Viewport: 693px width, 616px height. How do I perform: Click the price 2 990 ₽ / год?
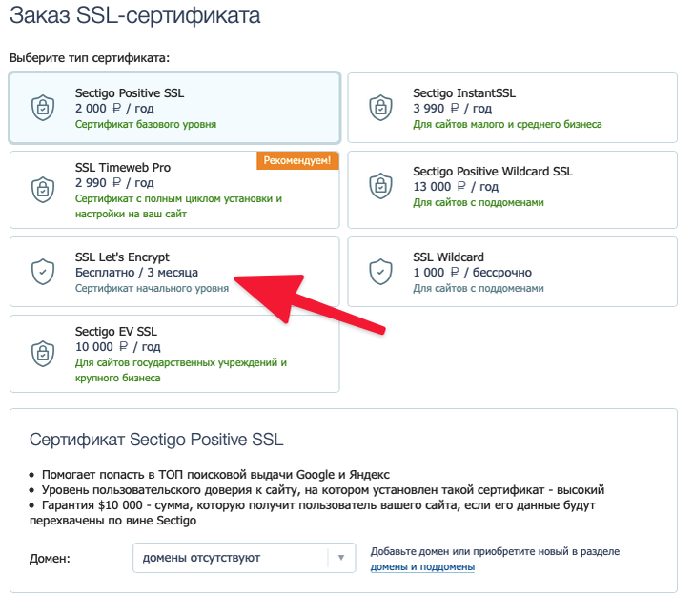pyautogui.click(x=114, y=183)
